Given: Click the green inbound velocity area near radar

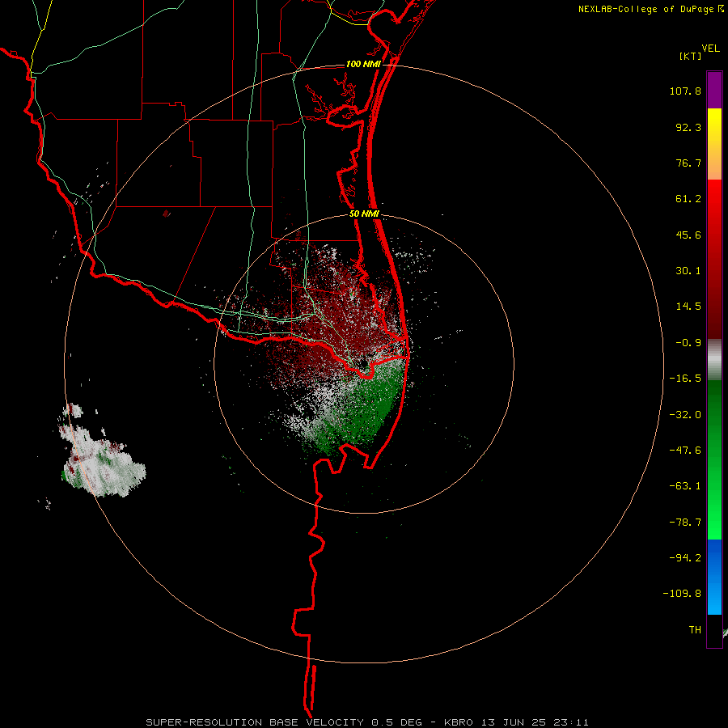Looking at the screenshot, I should pyautogui.click(x=366, y=408).
